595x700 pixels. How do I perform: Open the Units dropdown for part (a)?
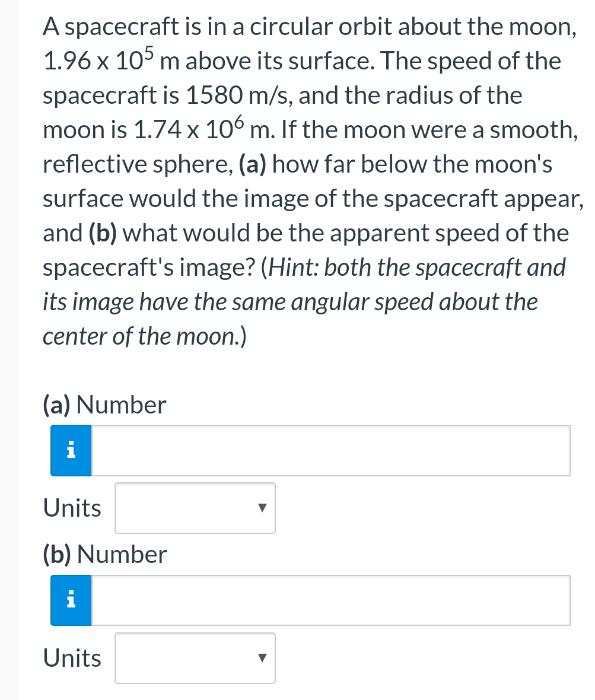[x=195, y=508]
